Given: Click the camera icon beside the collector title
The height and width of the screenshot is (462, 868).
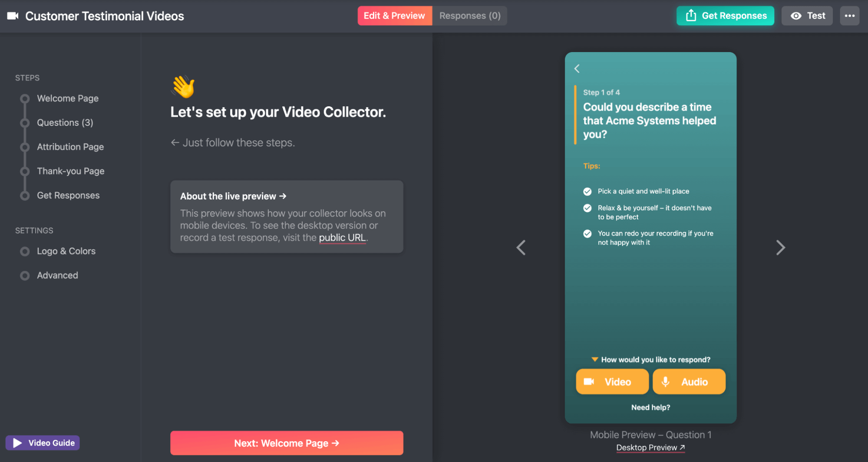Looking at the screenshot, I should coord(13,16).
